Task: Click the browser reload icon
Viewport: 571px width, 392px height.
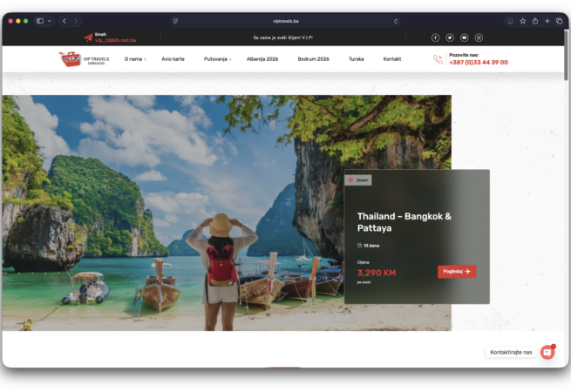Action: 396,21
